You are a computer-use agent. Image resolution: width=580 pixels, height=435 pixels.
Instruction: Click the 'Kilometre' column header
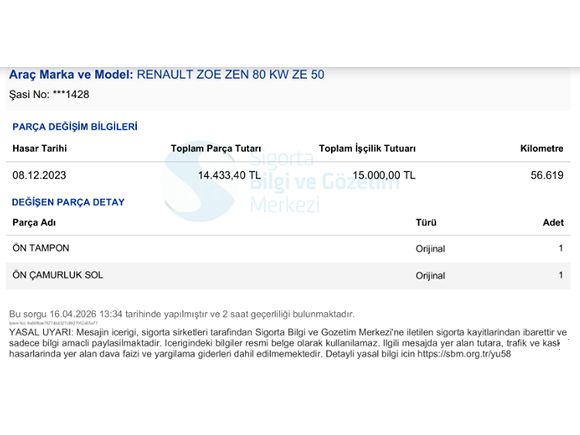(x=542, y=148)
